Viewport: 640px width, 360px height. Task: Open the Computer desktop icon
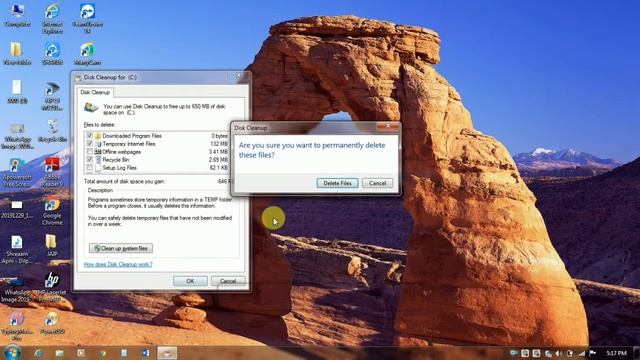pos(17,15)
